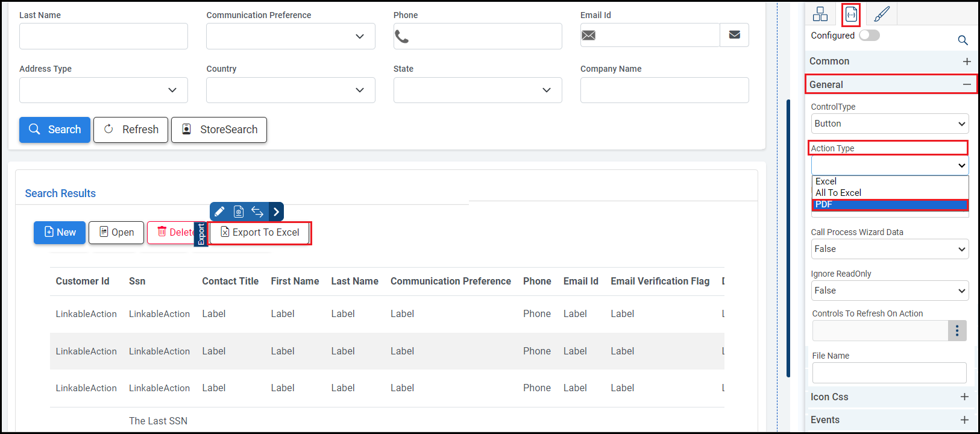Expand the Events section
The image size is (980, 434).
pyautogui.click(x=964, y=420)
